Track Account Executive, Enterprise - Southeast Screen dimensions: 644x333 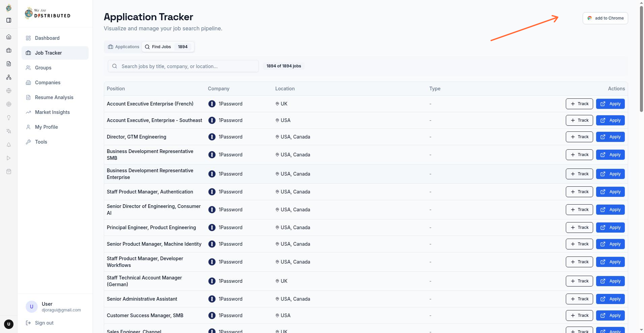[x=579, y=120]
